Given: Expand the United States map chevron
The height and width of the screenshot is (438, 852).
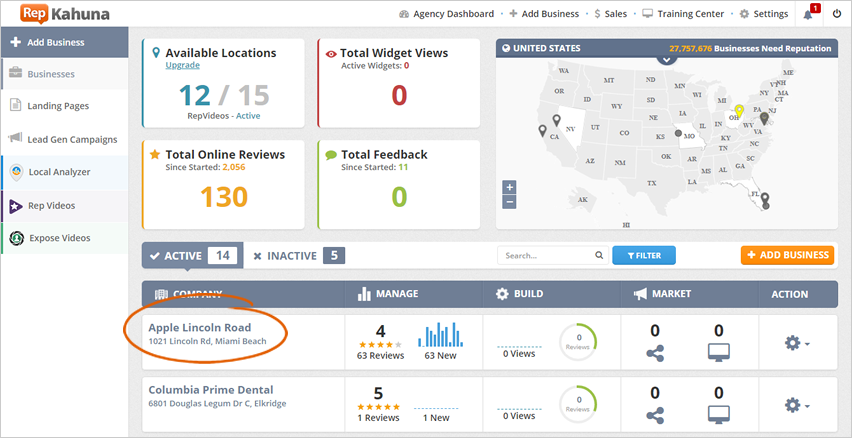Looking at the screenshot, I should click(x=668, y=59).
